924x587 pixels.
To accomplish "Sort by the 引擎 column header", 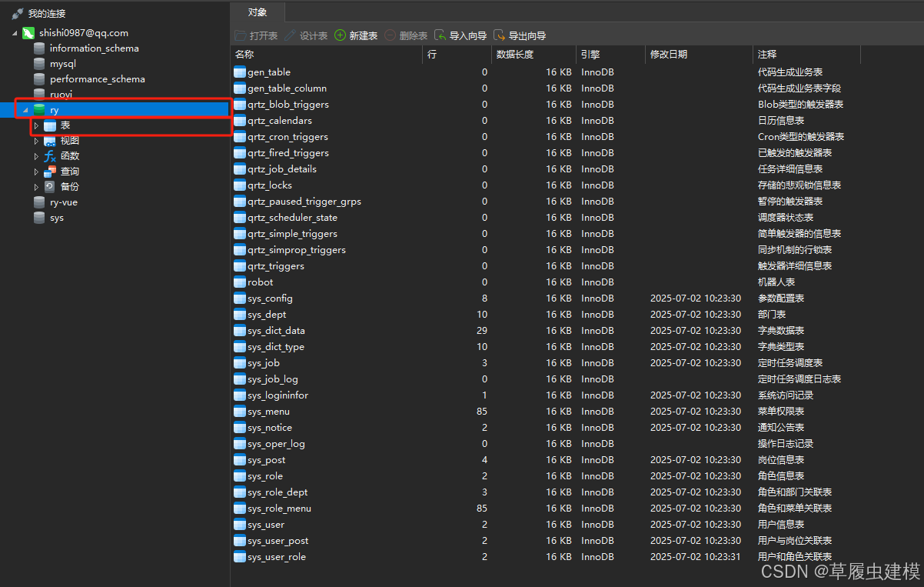I will (610, 55).
